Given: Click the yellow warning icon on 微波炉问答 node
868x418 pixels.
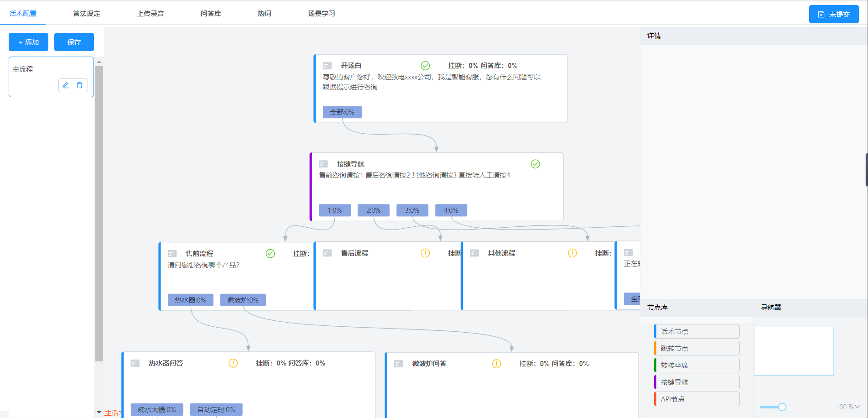Looking at the screenshot, I should pyautogui.click(x=496, y=364).
